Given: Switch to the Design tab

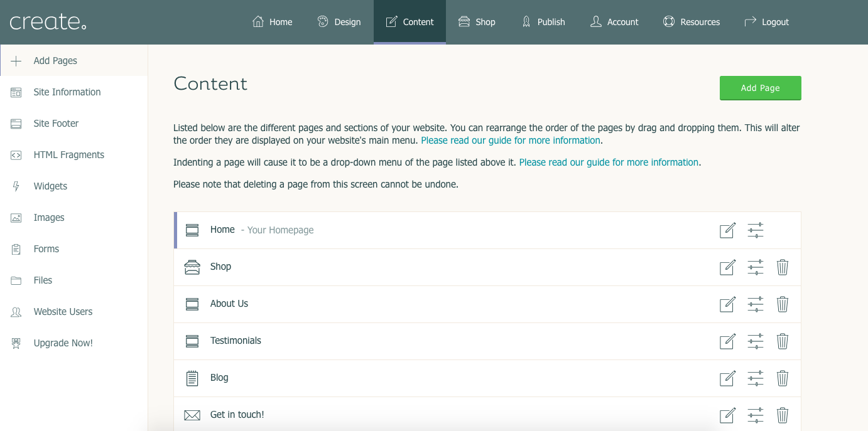Looking at the screenshot, I should (x=339, y=22).
